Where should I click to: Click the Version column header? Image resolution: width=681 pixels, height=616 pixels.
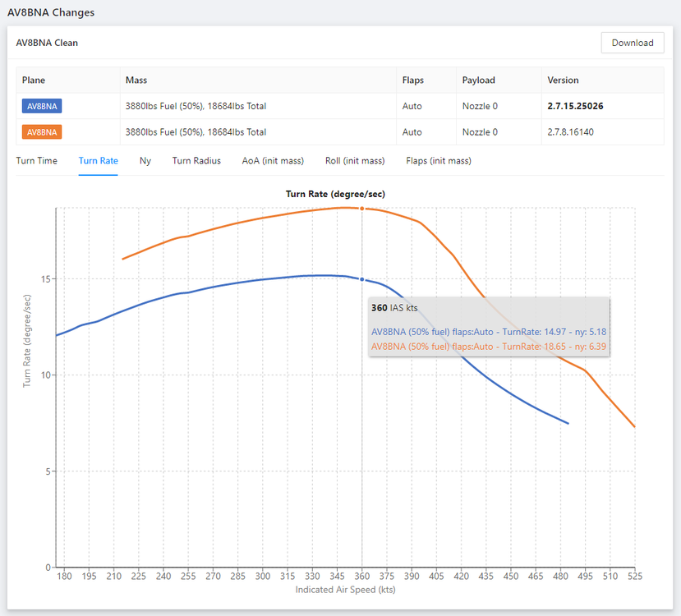tap(564, 80)
